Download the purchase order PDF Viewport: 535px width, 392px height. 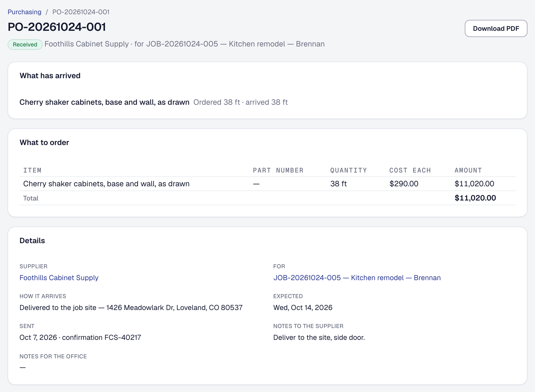pyautogui.click(x=496, y=28)
